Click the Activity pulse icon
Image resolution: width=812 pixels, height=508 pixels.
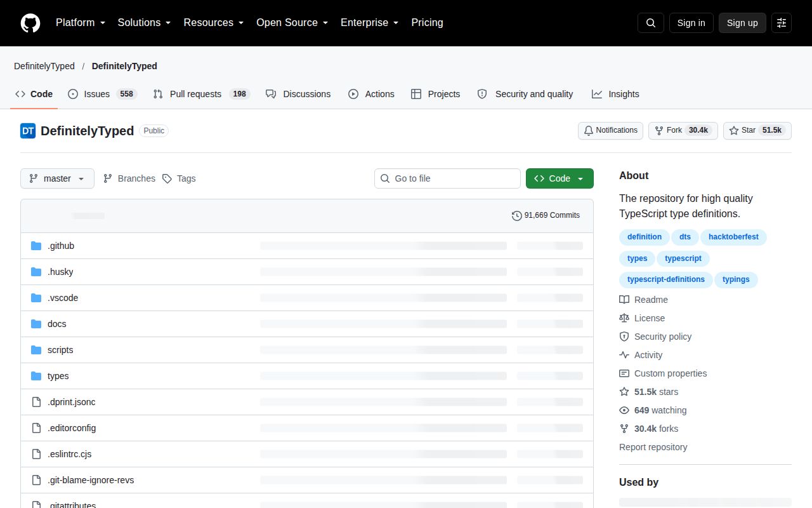(x=624, y=355)
